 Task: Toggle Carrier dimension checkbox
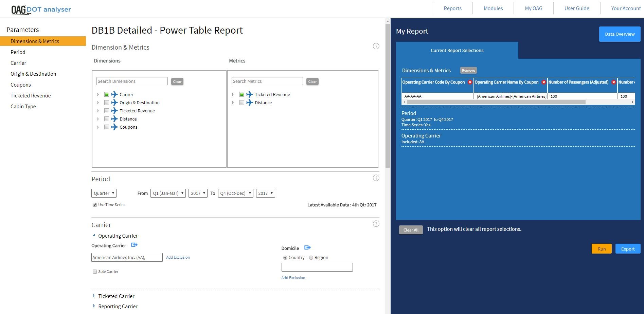[107, 94]
